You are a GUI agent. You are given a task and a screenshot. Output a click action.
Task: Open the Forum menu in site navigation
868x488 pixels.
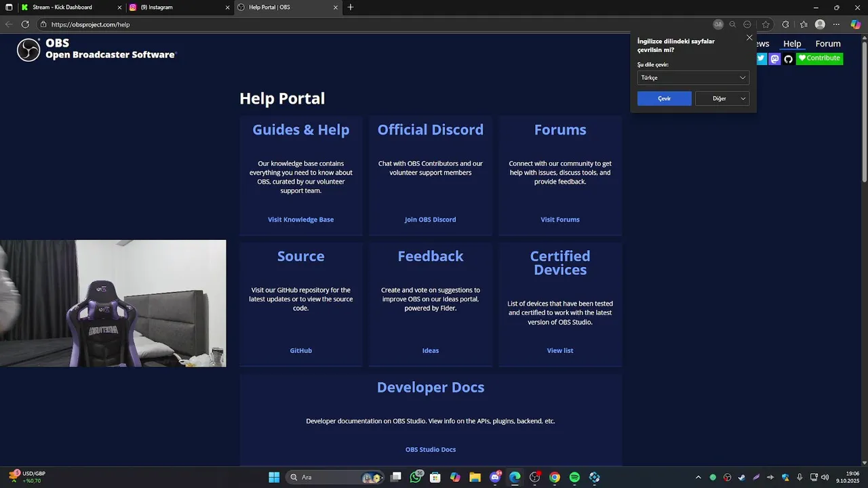pyautogui.click(x=828, y=44)
